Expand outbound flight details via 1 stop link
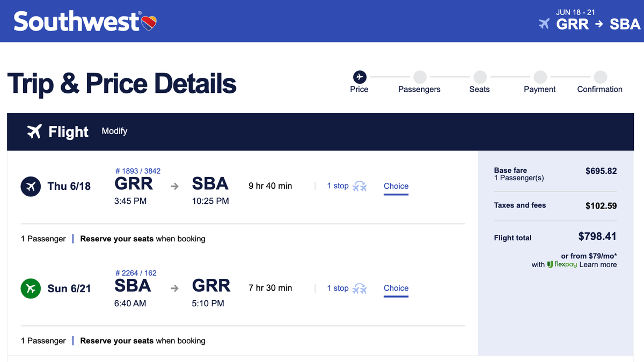Screen dimensions: 644x362 coord(338,186)
